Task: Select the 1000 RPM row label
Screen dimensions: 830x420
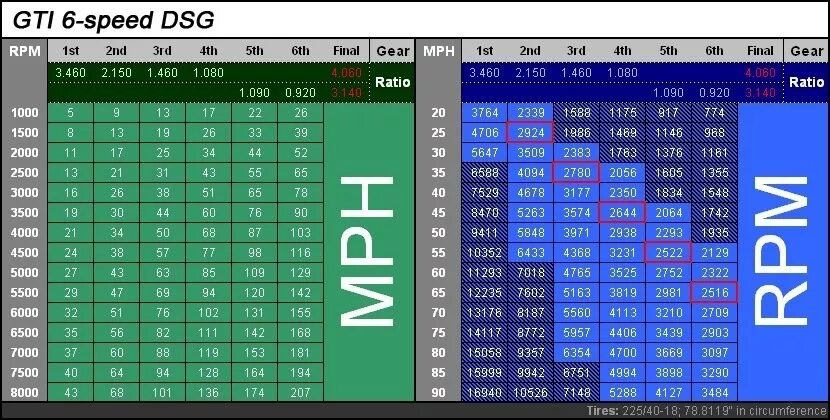Action: [24, 113]
